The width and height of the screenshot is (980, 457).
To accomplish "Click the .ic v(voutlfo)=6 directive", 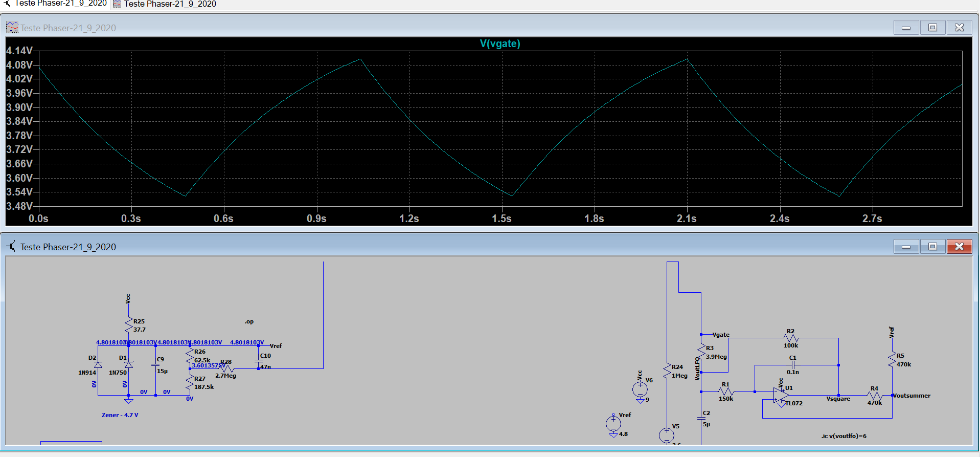I will coord(844,436).
